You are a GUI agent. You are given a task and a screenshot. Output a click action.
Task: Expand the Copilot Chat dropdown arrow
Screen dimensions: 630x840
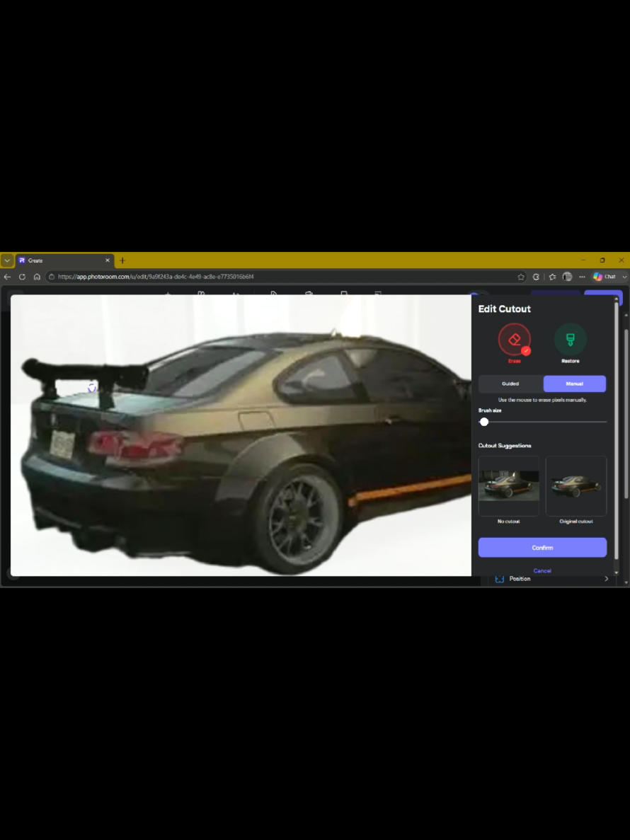624,277
